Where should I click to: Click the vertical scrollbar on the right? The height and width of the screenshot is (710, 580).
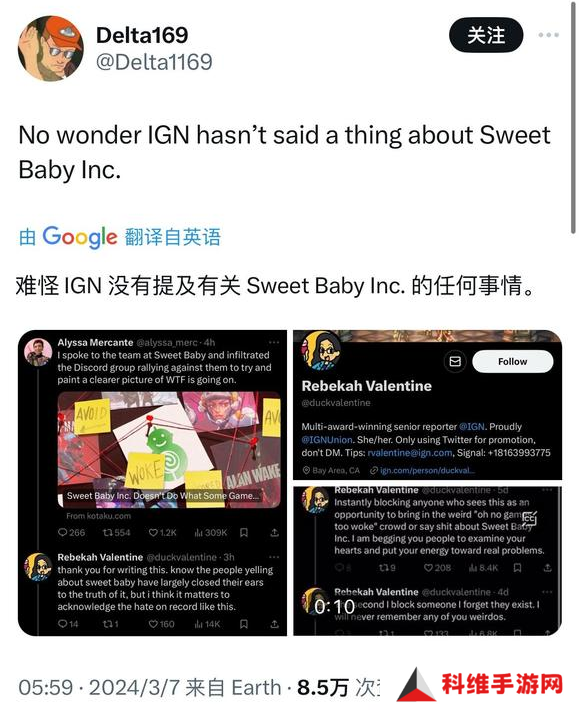574,118
